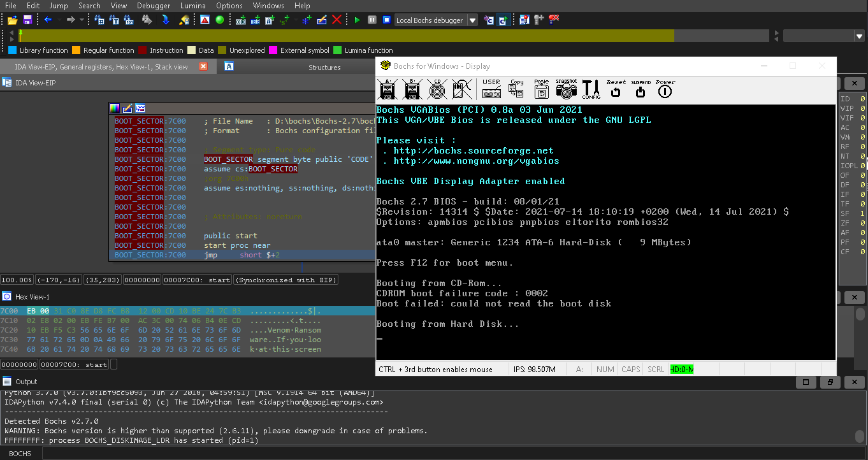Click the red X delete toolbar icon

click(x=337, y=20)
